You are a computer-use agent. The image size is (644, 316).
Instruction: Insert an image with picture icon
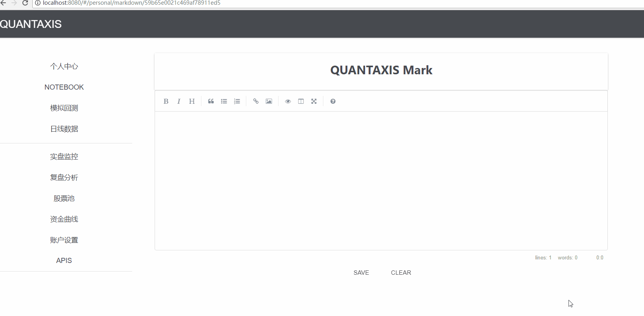click(269, 101)
